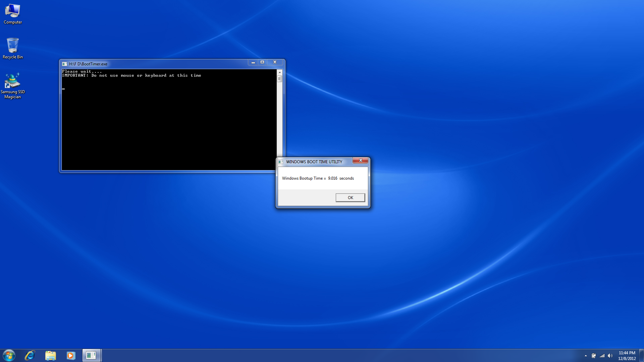Maximize the BootTimer.exe console window
The image size is (644, 362).
(x=262, y=62)
